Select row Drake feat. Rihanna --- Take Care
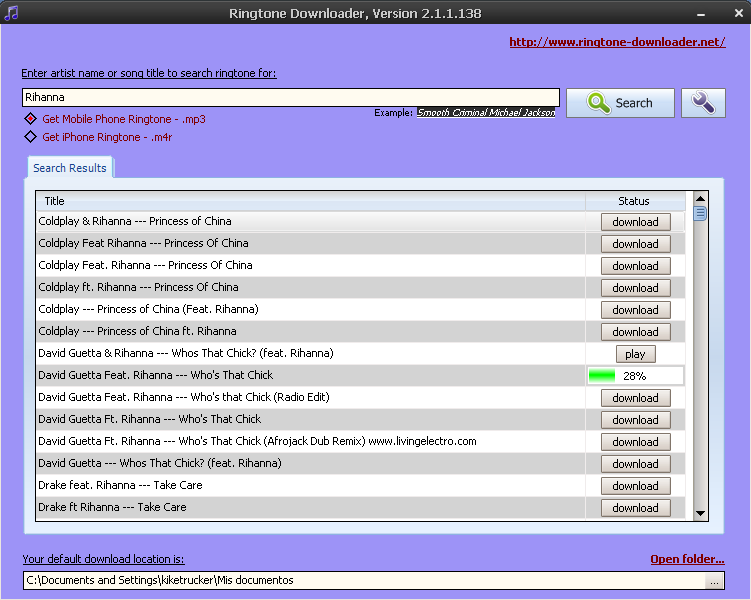 [310, 486]
